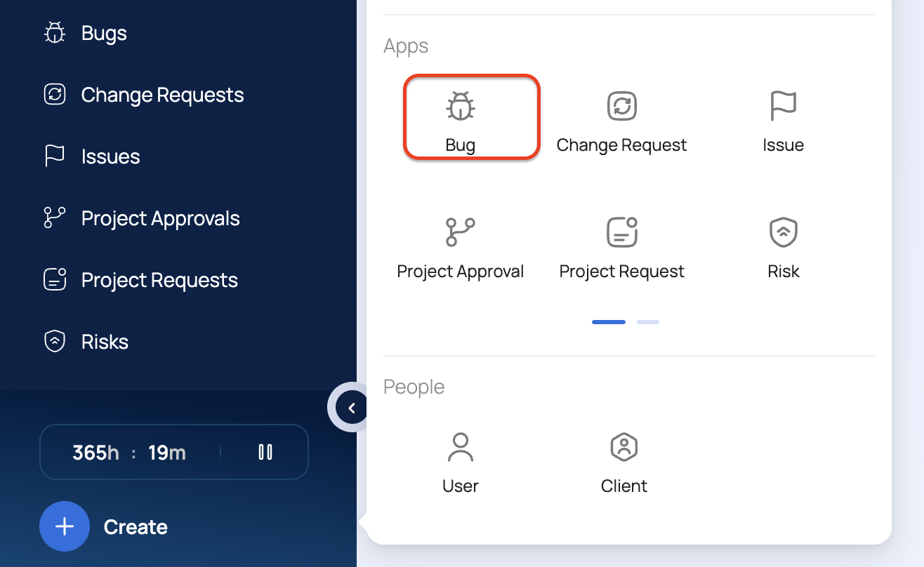This screenshot has width=924, height=567.
Task: Collapse the sidebar with the chevron button
Action: coord(352,408)
